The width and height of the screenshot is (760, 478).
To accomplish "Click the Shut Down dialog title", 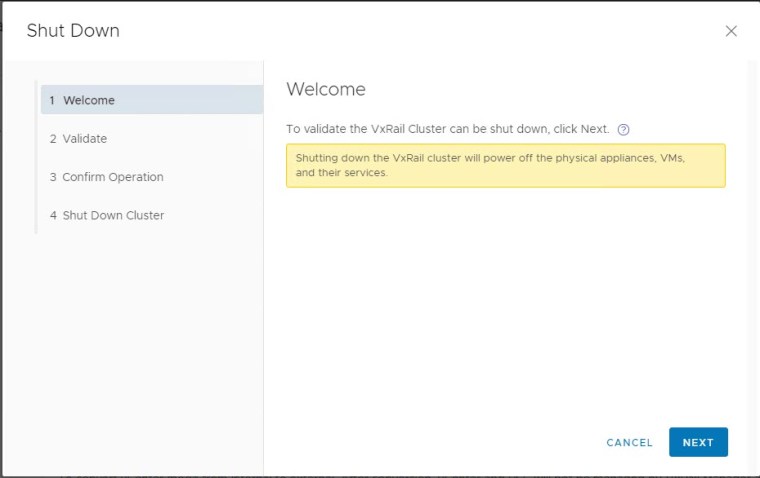I will click(73, 31).
